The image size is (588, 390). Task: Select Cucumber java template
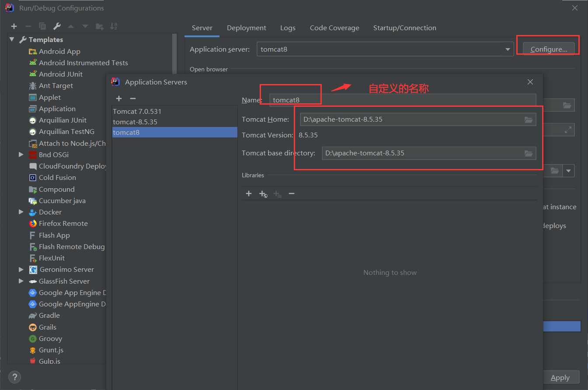62,200
